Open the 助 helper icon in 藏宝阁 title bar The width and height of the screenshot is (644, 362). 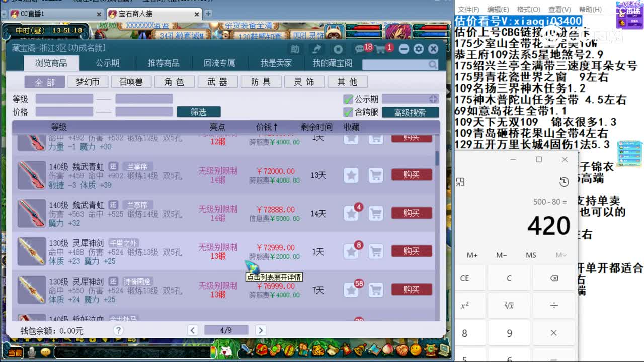point(295,49)
